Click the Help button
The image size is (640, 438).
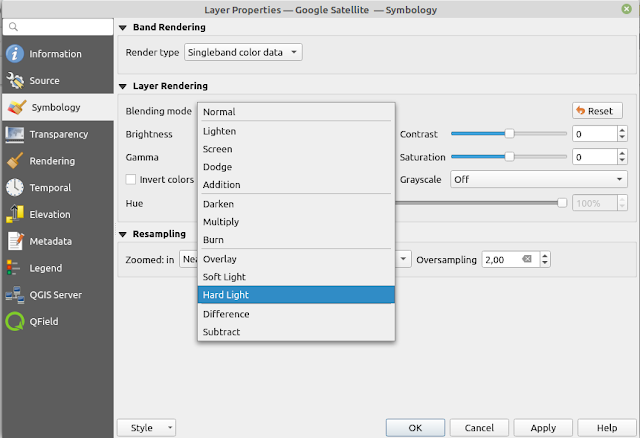(607, 428)
